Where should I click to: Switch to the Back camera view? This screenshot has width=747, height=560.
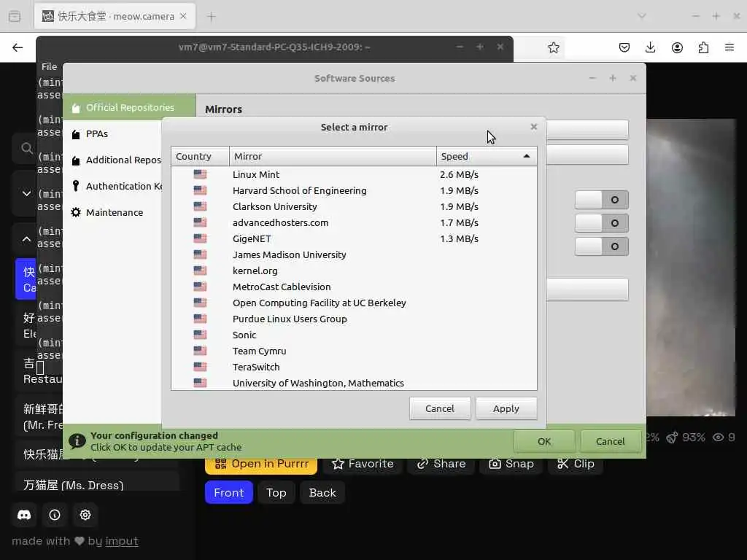[x=322, y=492]
